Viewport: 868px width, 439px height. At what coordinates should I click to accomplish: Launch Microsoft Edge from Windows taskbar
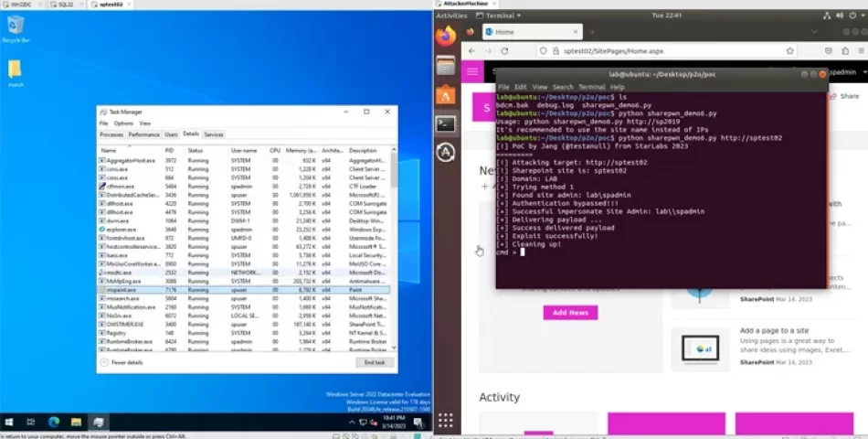point(54,423)
